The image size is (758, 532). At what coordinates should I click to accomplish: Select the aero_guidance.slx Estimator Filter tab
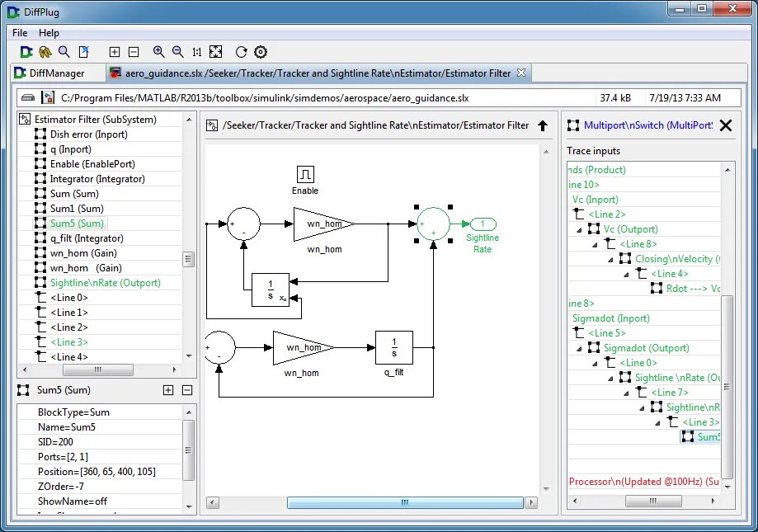(318, 73)
